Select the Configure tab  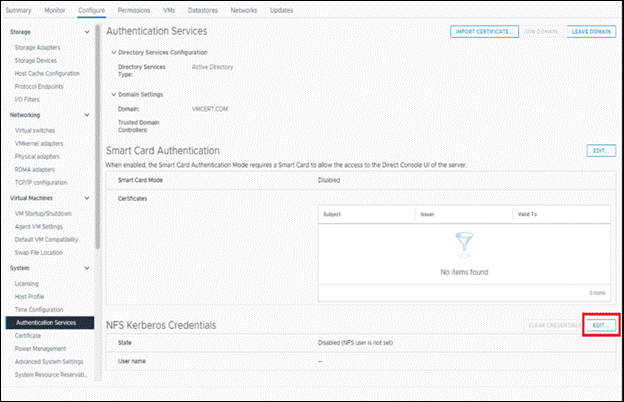tap(92, 10)
